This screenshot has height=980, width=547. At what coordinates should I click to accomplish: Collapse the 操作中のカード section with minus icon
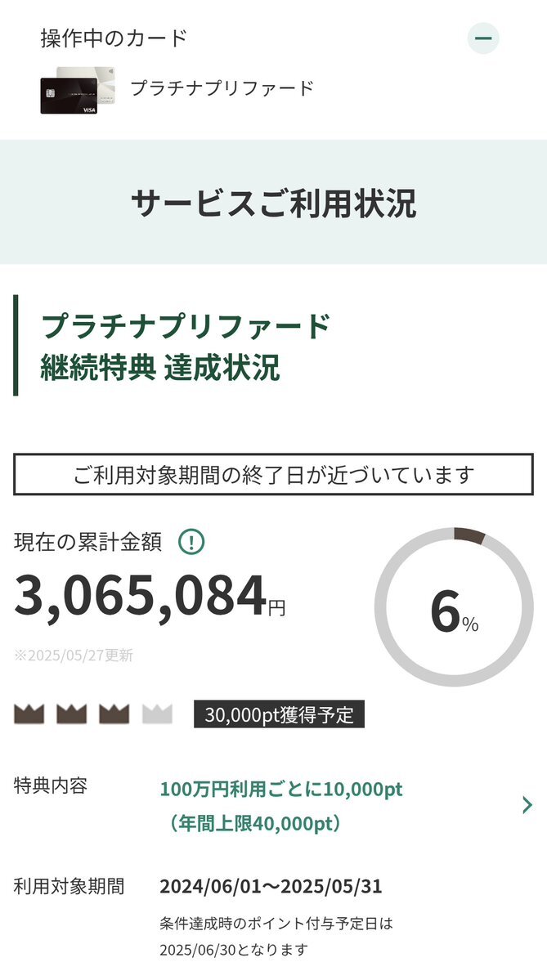point(483,38)
